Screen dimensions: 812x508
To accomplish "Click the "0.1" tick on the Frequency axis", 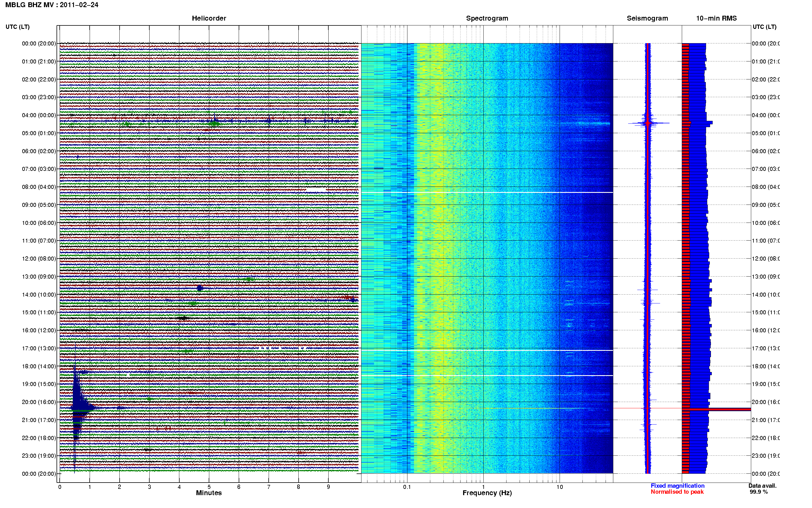I will 407,487.
